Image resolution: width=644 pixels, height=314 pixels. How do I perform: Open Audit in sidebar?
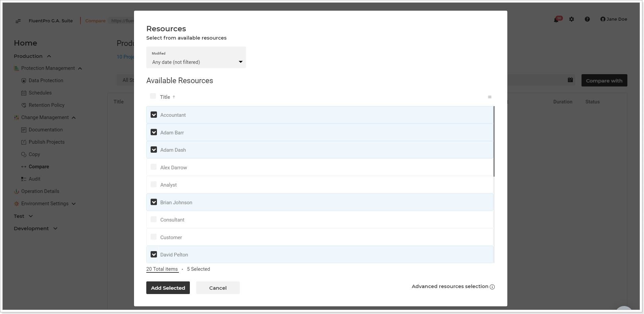coord(35,179)
